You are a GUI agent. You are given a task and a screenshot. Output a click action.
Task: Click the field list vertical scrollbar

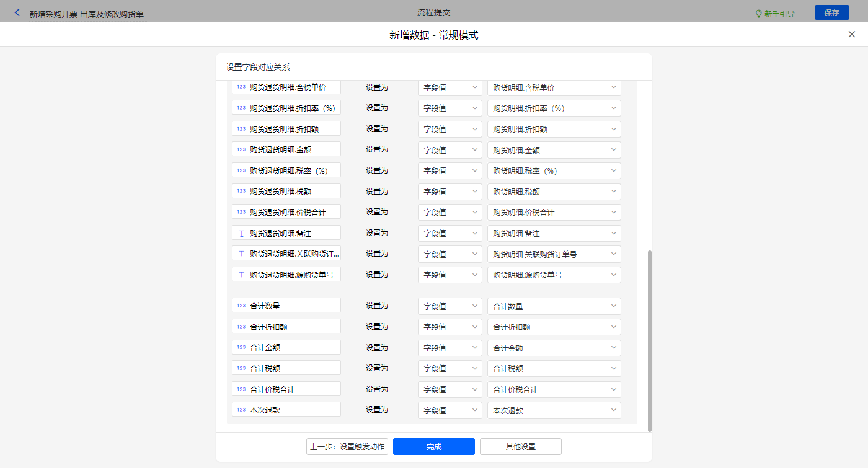point(649,341)
